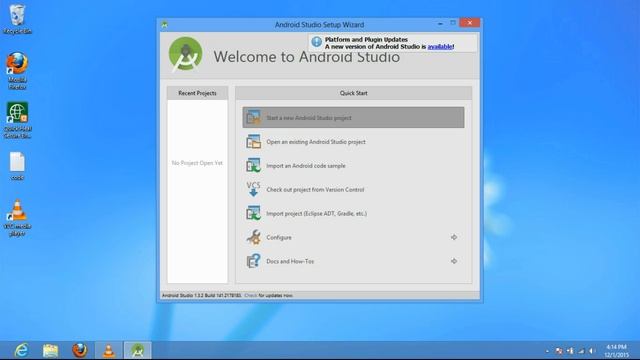Click the import Android code sample icon
This screenshot has height=360, width=640.
253,165
